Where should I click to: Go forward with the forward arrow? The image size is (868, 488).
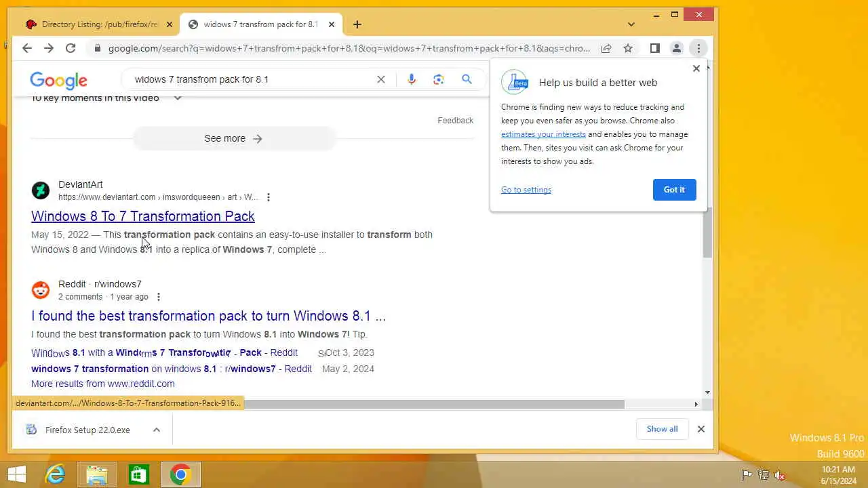point(49,48)
